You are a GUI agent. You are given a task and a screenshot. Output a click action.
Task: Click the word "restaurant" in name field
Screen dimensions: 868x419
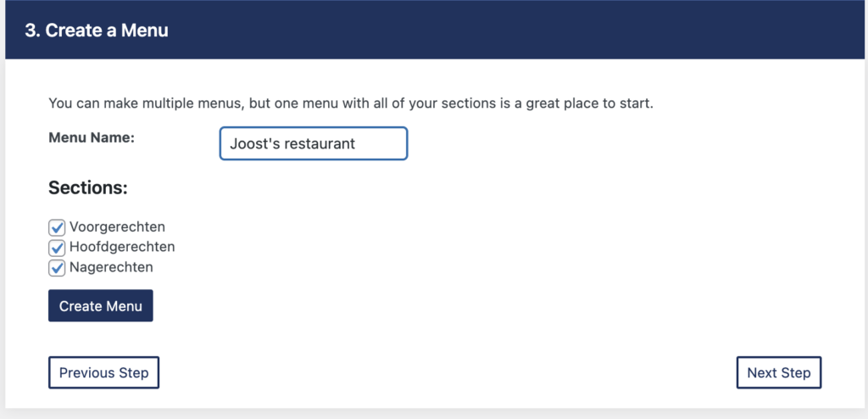coord(320,143)
